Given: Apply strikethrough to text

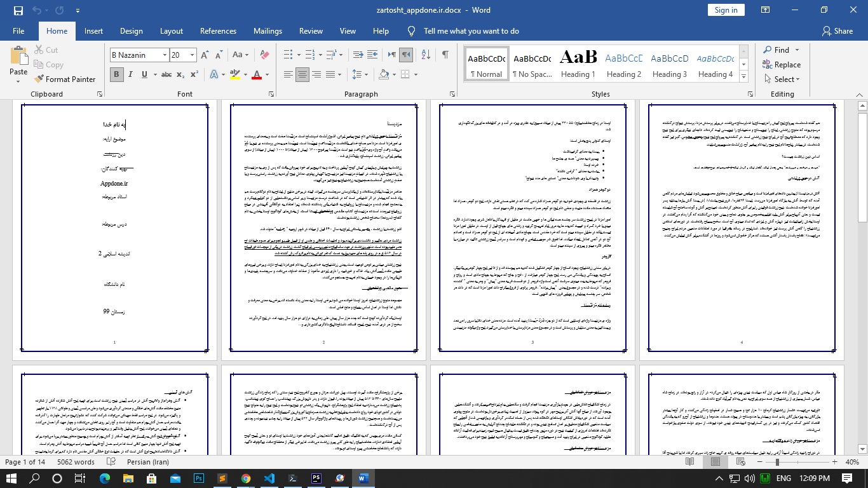Looking at the screenshot, I should coord(166,75).
